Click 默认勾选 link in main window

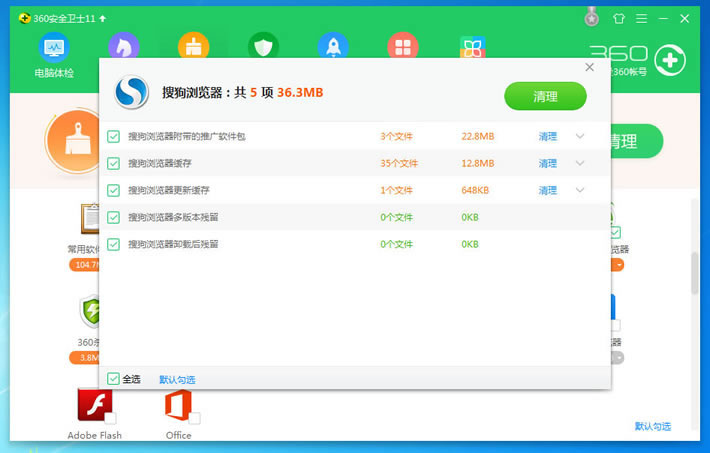point(652,426)
